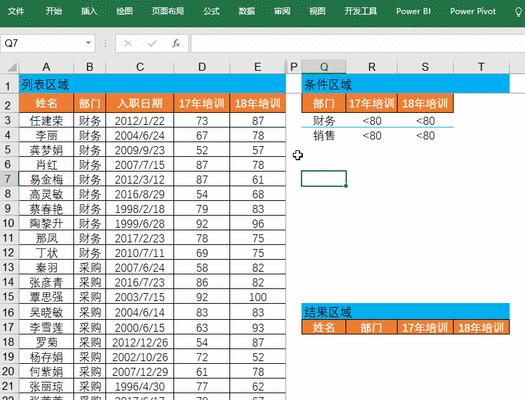Open the Power BI ribbon tab
Viewport: 525px width, 400px height.
tap(413, 11)
